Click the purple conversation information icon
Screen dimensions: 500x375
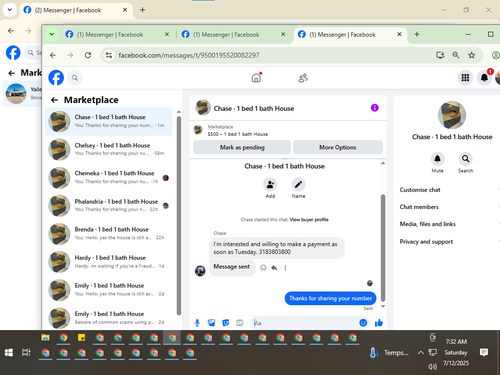click(375, 108)
